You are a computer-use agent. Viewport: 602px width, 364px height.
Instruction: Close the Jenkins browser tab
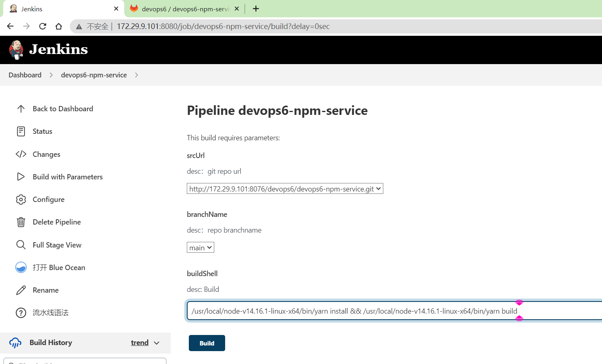coord(116,8)
